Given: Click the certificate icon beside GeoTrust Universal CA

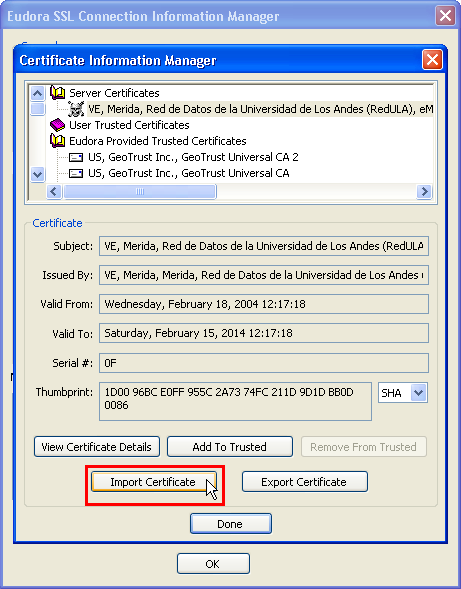Looking at the screenshot, I should [x=76, y=173].
